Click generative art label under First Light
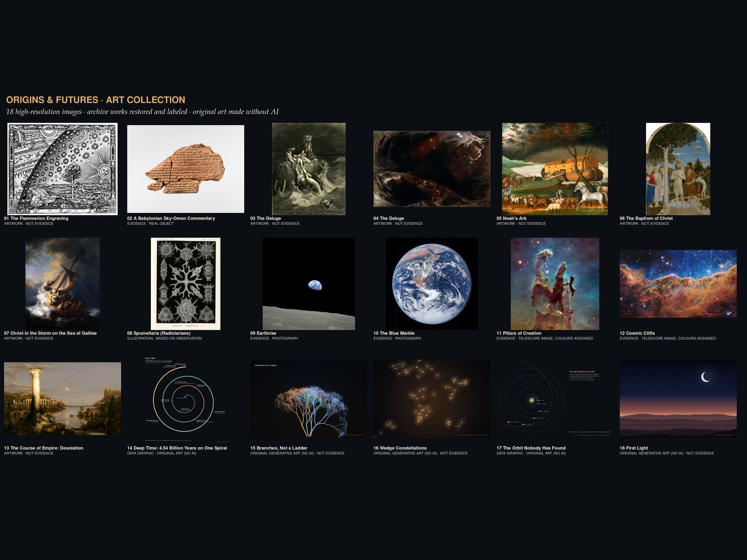Viewport: 747px width, 560px height. [x=667, y=453]
